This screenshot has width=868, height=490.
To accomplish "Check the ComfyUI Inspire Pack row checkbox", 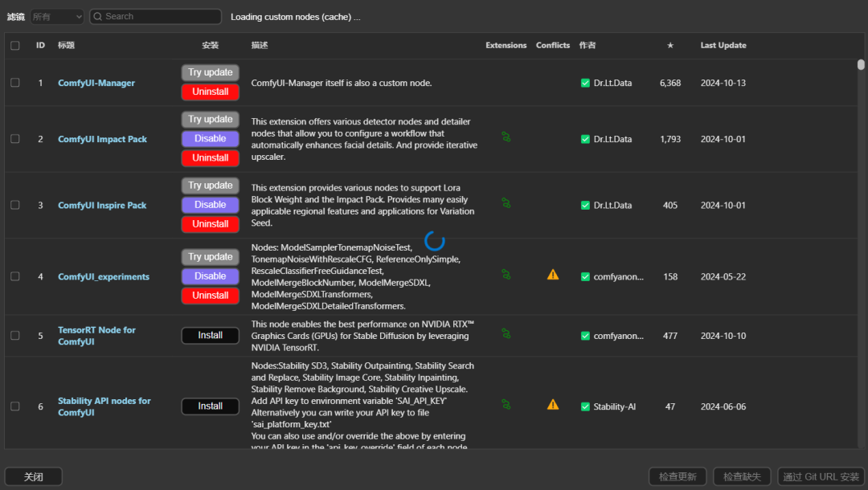I will click(15, 205).
